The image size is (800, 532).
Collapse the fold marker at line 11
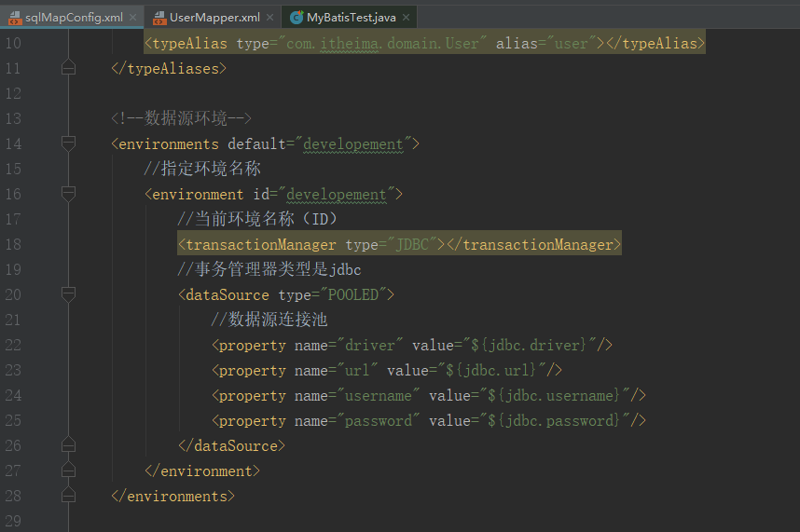click(x=68, y=68)
